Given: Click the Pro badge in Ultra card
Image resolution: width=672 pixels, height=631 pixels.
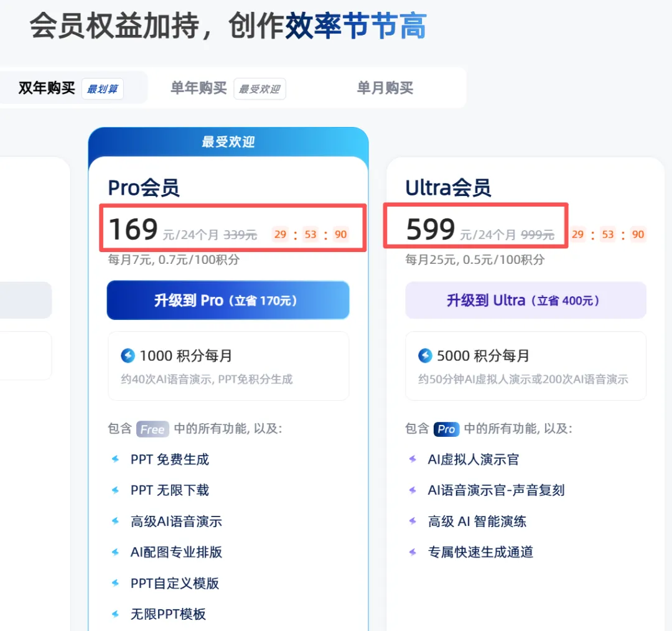Looking at the screenshot, I should (x=446, y=429).
